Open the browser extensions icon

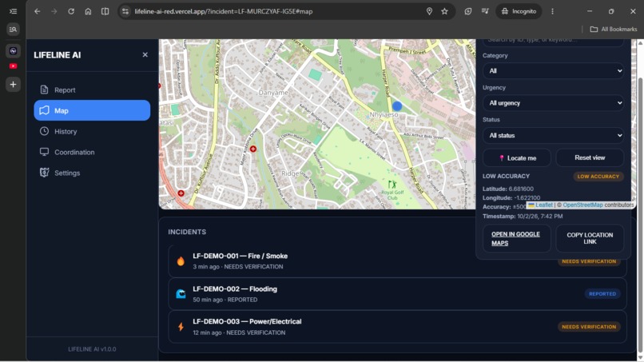click(x=467, y=11)
